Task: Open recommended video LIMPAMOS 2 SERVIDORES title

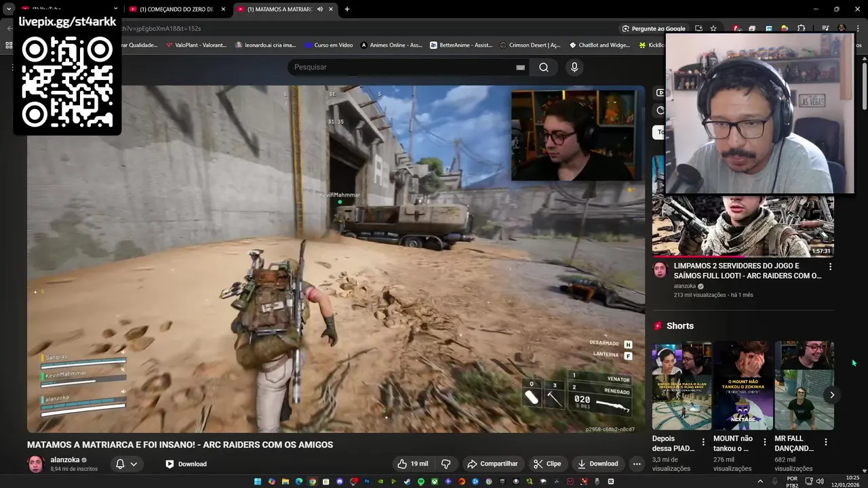Action: click(x=747, y=270)
